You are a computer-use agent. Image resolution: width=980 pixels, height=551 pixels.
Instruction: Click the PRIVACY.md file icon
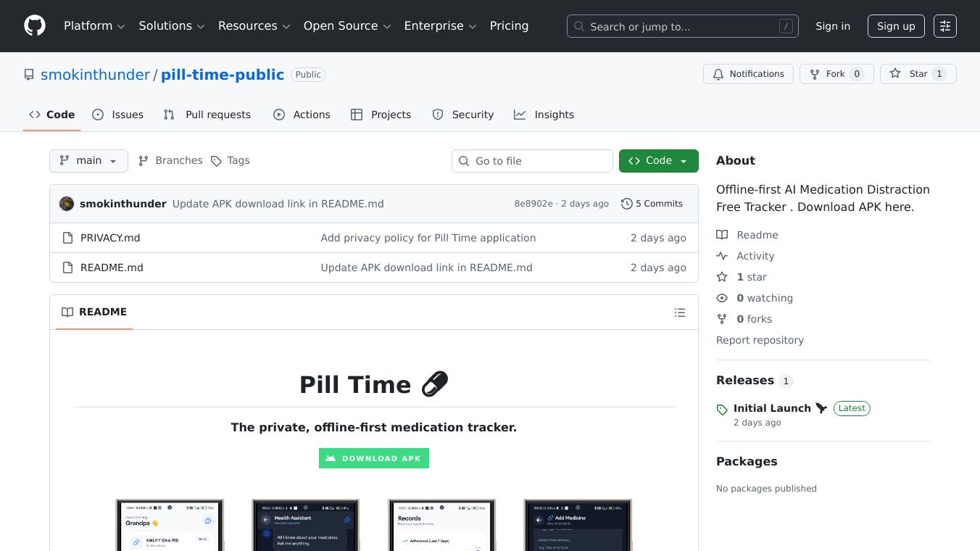coord(68,238)
